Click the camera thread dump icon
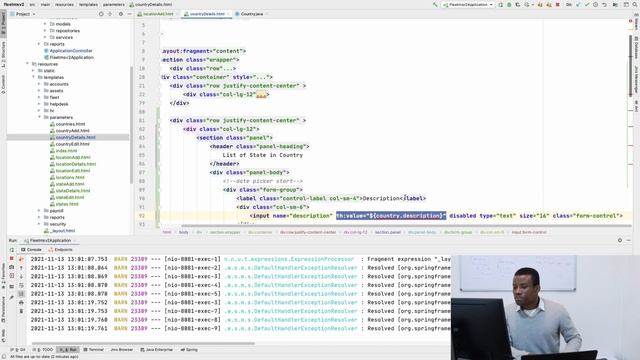 (11, 267)
